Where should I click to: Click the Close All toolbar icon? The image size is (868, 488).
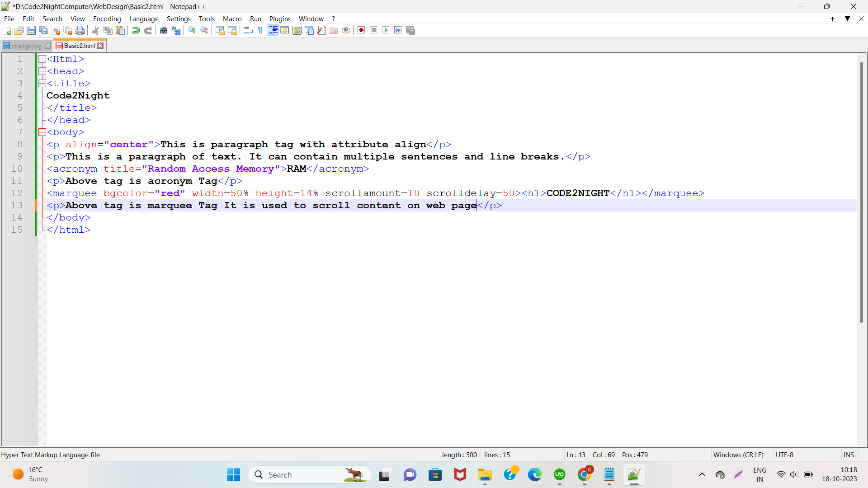(68, 30)
